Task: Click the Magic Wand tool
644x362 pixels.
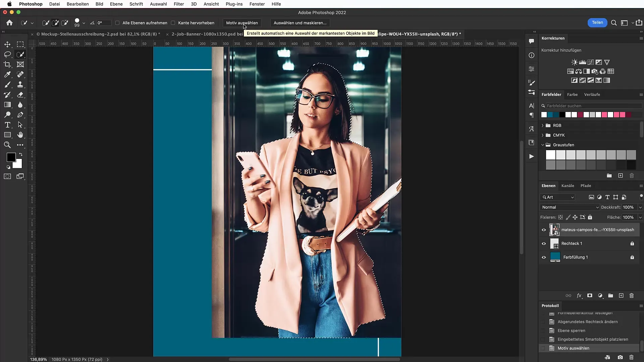Action: pyautogui.click(x=20, y=54)
